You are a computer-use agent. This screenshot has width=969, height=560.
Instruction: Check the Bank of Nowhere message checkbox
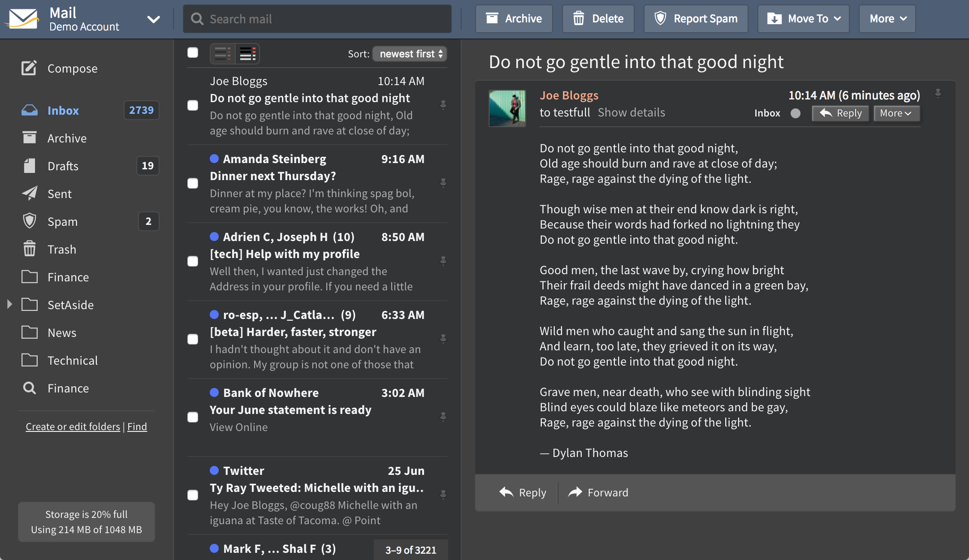193,417
